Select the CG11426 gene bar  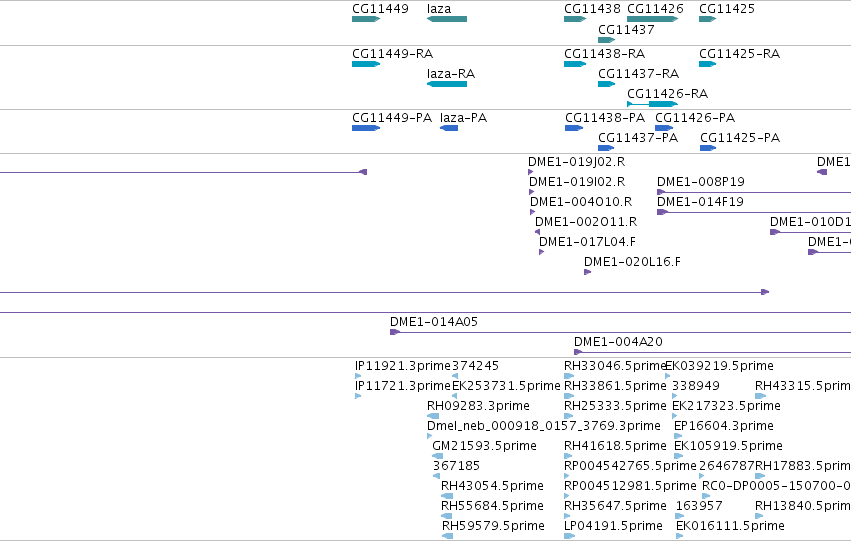pyautogui.click(x=652, y=19)
